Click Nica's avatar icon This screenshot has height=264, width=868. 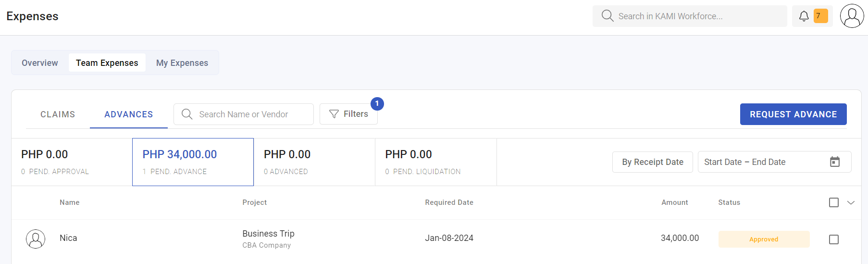[x=36, y=239]
